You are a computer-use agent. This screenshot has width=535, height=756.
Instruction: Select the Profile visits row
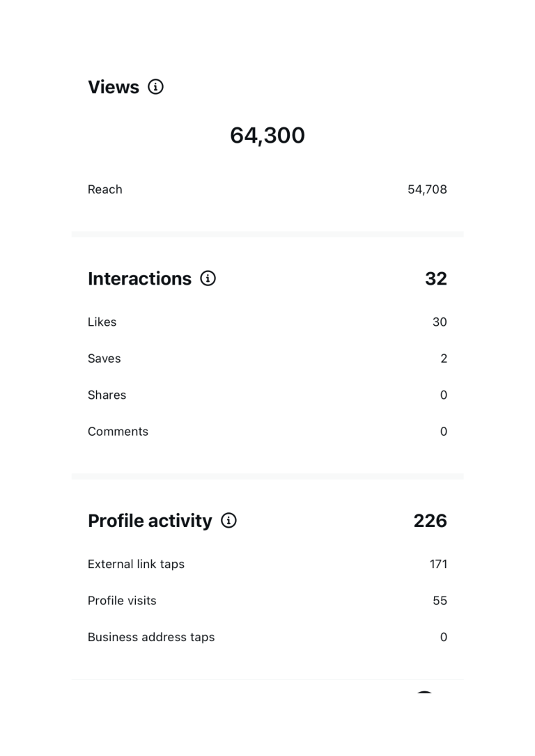(267, 601)
